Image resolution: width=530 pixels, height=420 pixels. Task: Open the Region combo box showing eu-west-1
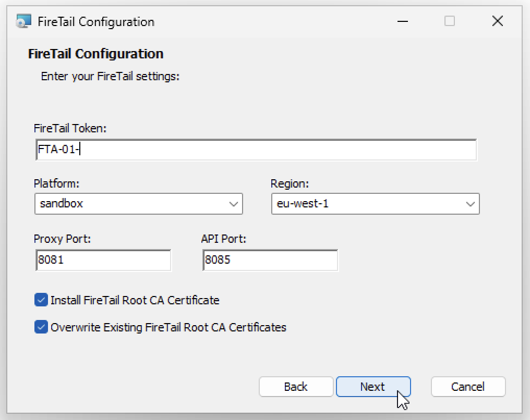[x=367, y=204]
